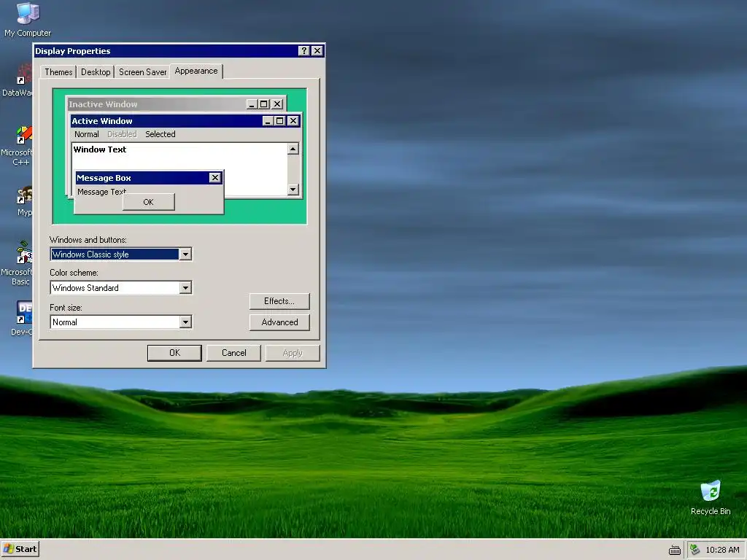Image resolution: width=747 pixels, height=560 pixels.
Task: Select the Microsoft C++ desktop shortcut
Action: tap(18, 145)
